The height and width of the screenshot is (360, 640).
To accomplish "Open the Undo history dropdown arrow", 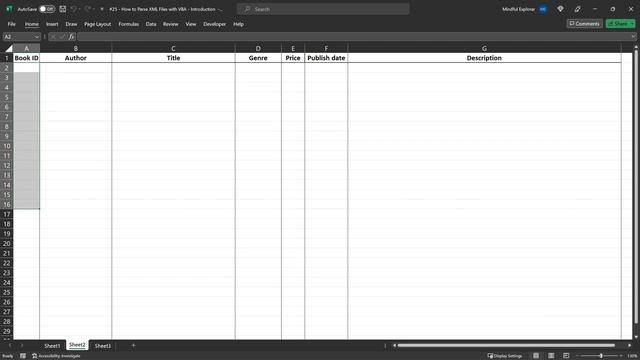I will [x=80, y=9].
